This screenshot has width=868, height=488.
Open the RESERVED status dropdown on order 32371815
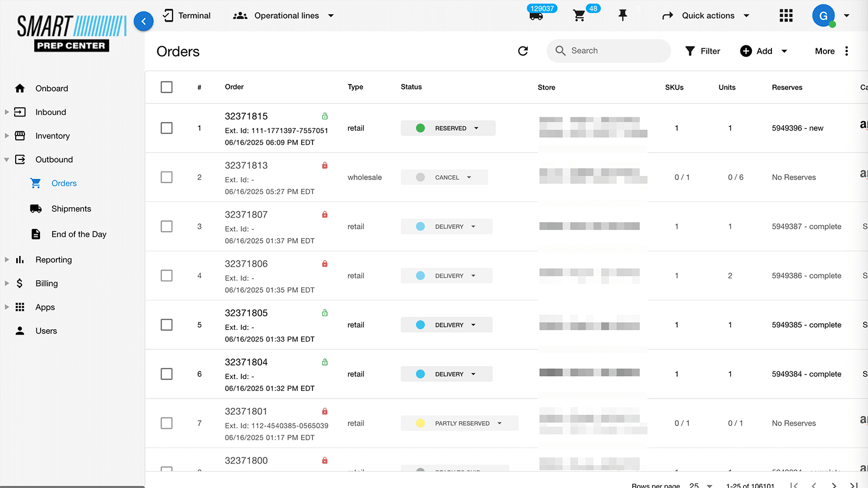tap(476, 128)
